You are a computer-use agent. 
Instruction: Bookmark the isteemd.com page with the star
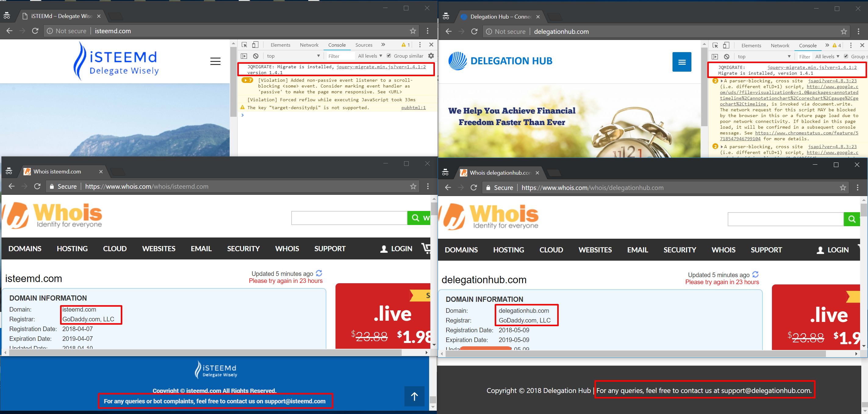click(x=413, y=31)
